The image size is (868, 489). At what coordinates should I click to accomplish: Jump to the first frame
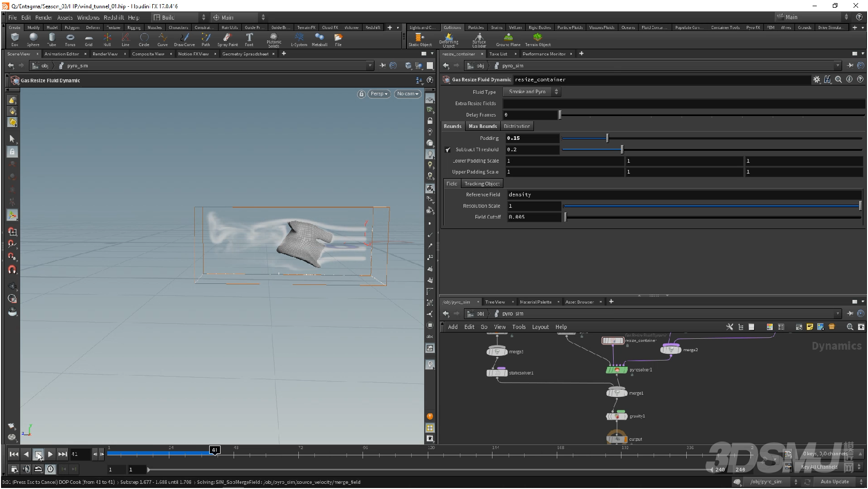(14, 454)
